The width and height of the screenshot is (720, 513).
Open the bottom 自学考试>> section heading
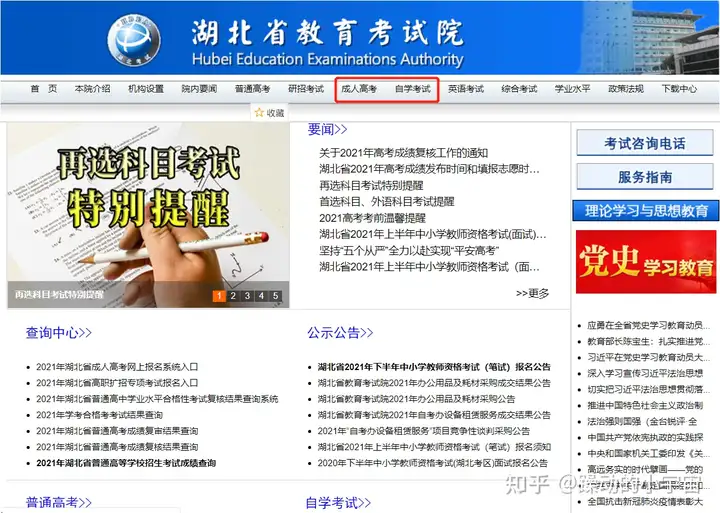tap(338, 502)
